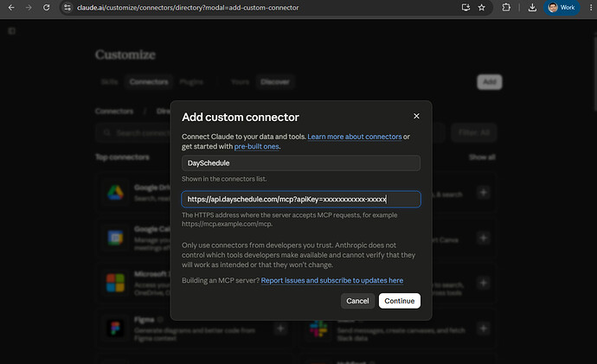Click the Slack connector icon
This screenshot has height=364, width=597.
point(318,329)
